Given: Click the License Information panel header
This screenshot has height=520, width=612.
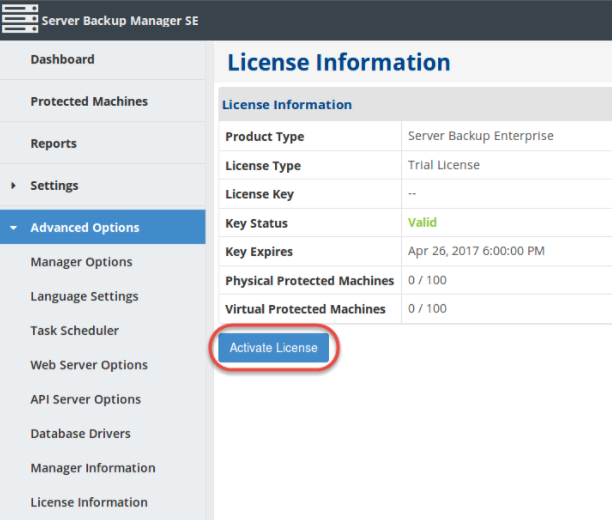Looking at the screenshot, I should point(287,105).
